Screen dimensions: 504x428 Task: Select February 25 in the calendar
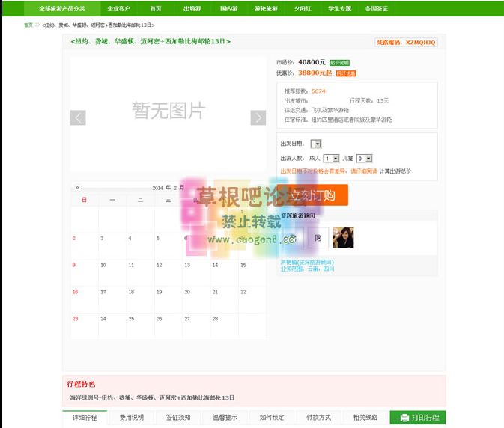(140, 326)
